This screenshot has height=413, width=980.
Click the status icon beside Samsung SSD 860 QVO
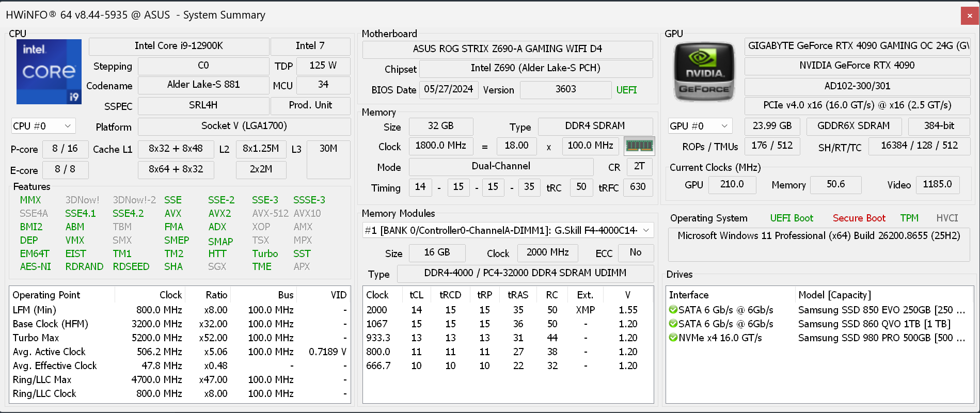(x=673, y=324)
